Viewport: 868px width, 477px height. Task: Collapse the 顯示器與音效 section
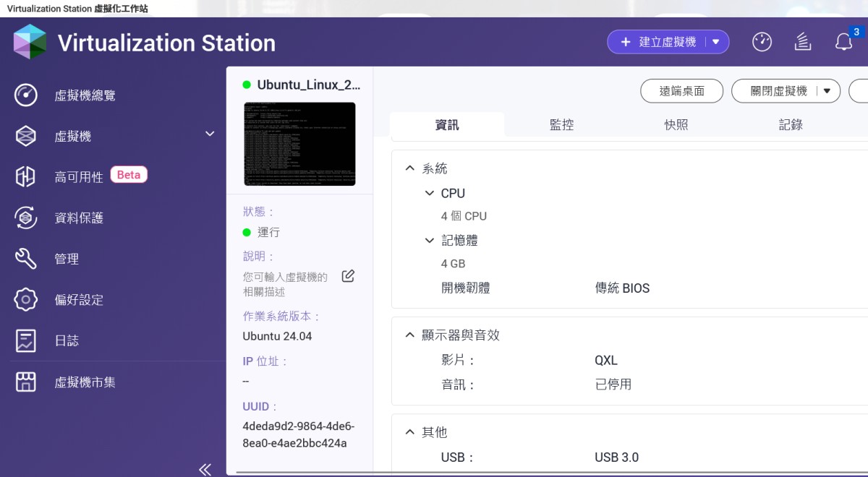[410, 335]
